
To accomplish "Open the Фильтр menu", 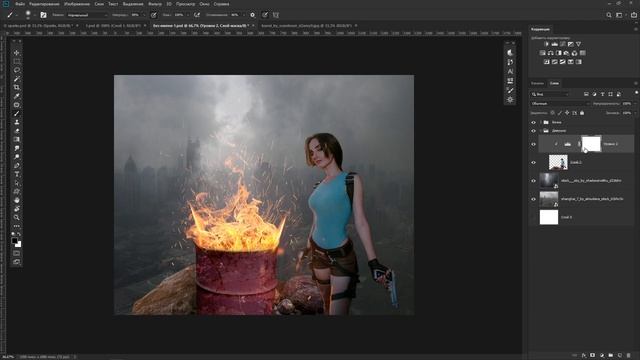I will pyautogui.click(x=155, y=4).
